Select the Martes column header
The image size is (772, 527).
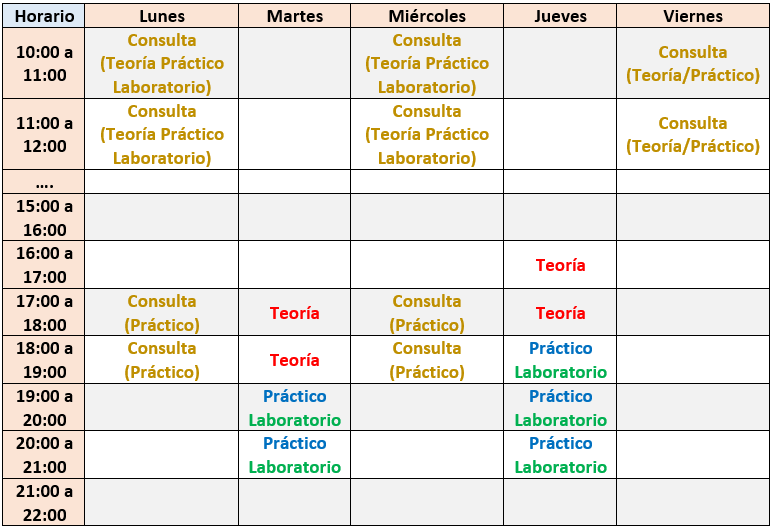pyautogui.click(x=294, y=16)
